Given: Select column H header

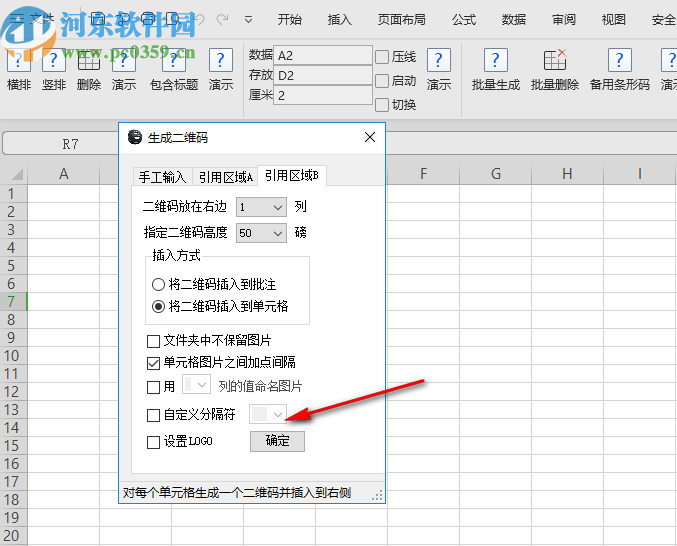Looking at the screenshot, I should coord(567,174).
